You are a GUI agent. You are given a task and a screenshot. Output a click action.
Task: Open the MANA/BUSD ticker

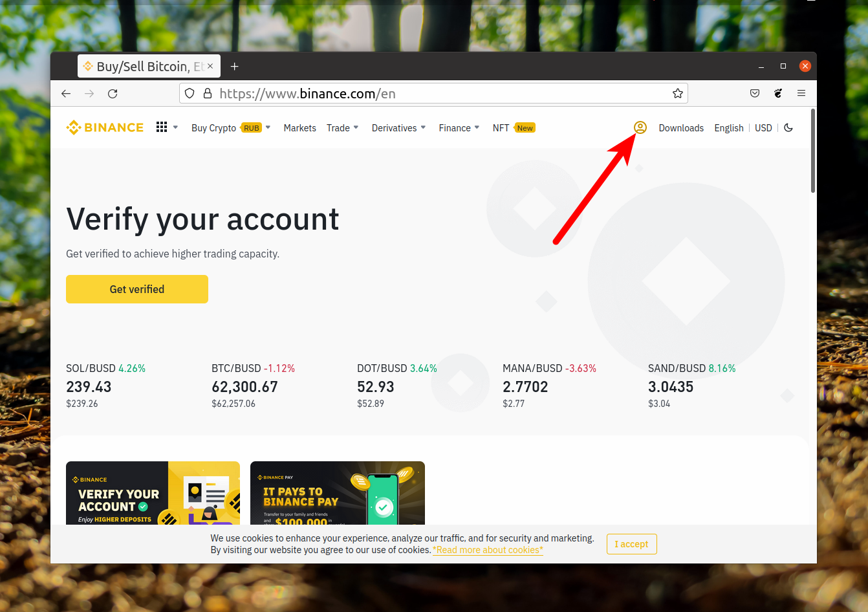coord(550,385)
